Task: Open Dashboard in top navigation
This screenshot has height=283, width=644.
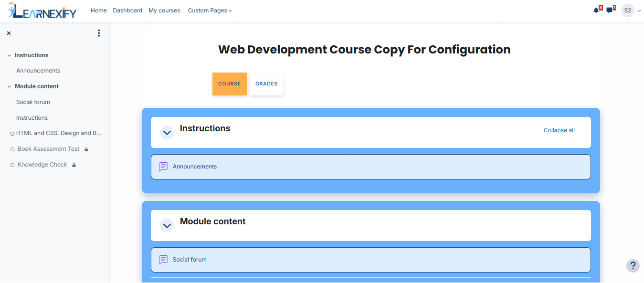Action: 127,10
